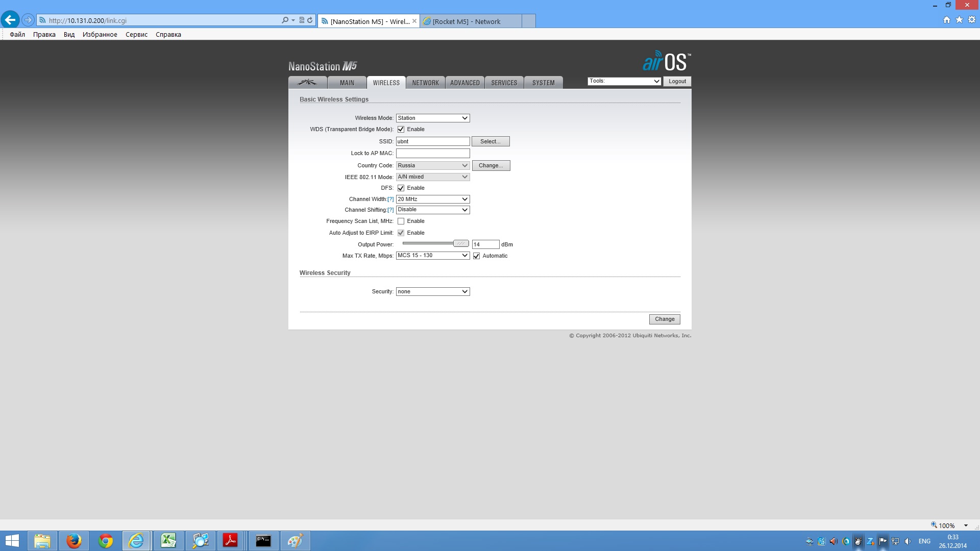Switch to ADVANCED tab
Viewport: 980px width, 551px height.
[465, 83]
